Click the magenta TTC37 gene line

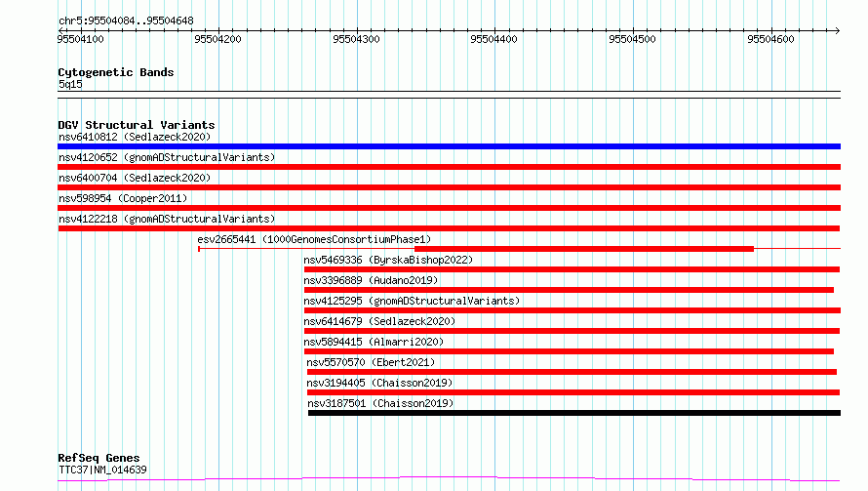(449, 478)
